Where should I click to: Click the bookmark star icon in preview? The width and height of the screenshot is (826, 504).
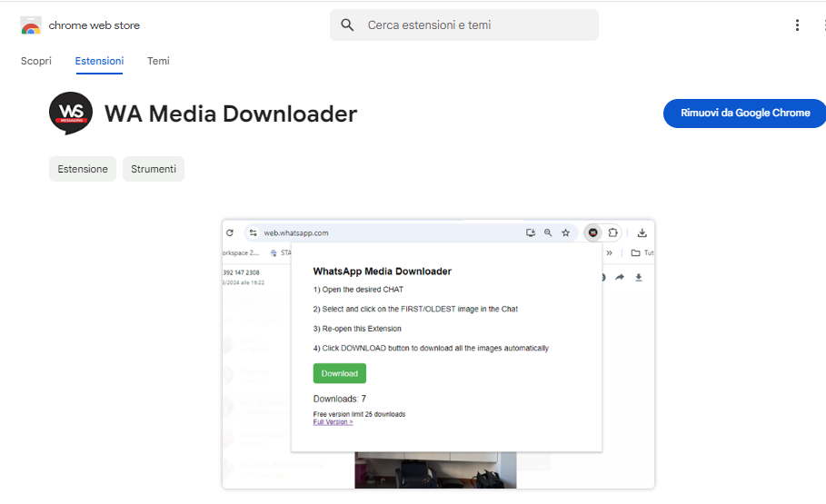pos(566,232)
